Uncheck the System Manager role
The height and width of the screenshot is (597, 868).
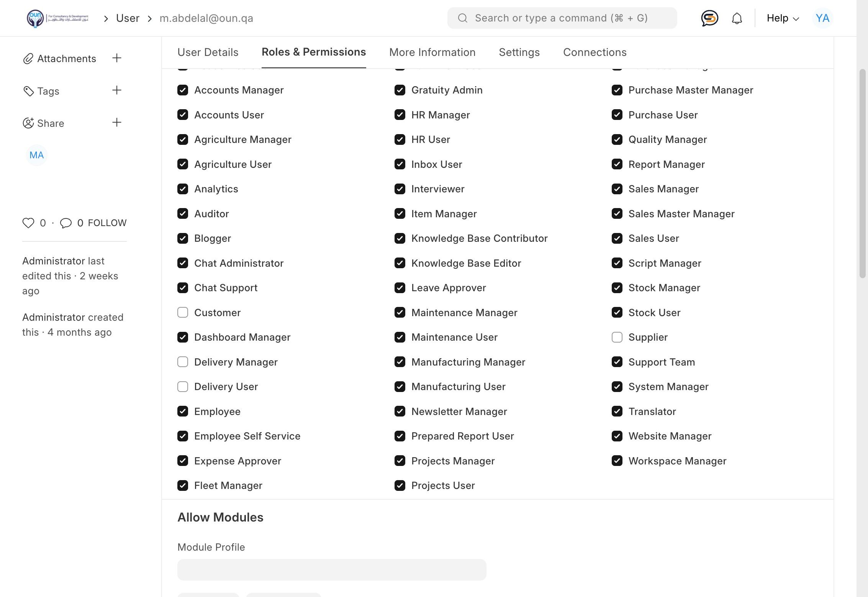617,387
